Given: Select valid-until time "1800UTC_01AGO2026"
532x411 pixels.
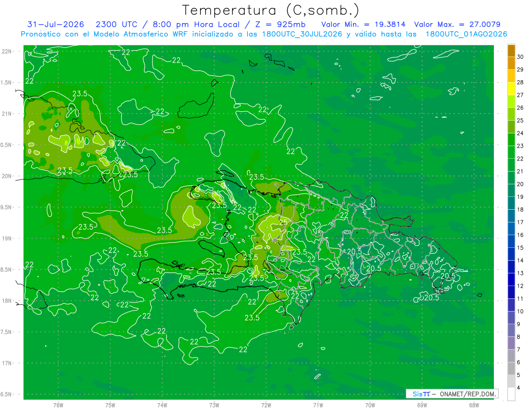Looking at the screenshot, I should (x=466, y=34).
